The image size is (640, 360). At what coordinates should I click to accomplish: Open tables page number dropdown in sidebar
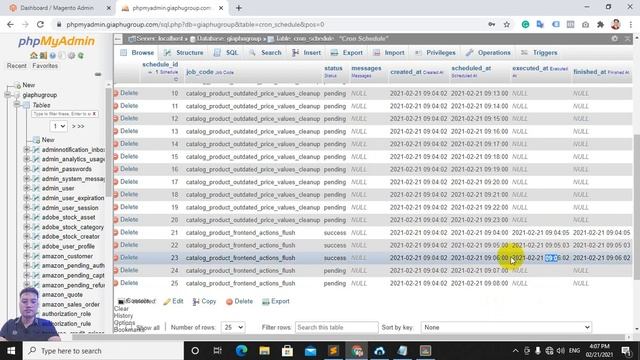pos(58,126)
